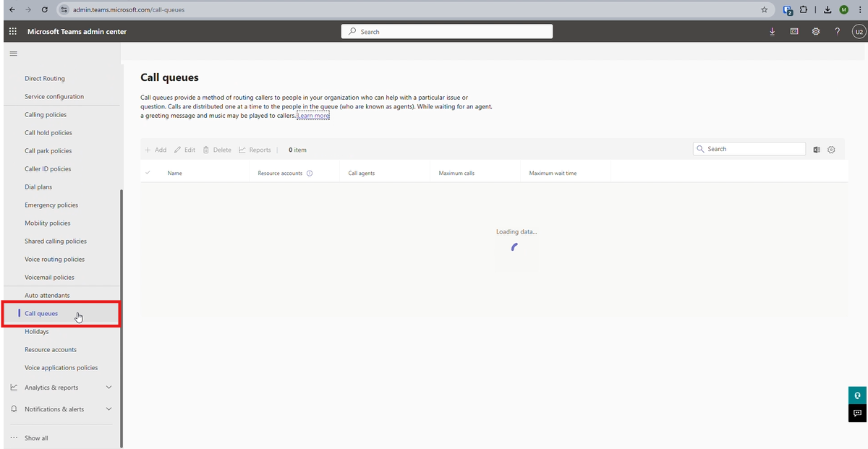Open browser extensions puzzle icon
This screenshot has height=449, width=868.
(804, 10)
